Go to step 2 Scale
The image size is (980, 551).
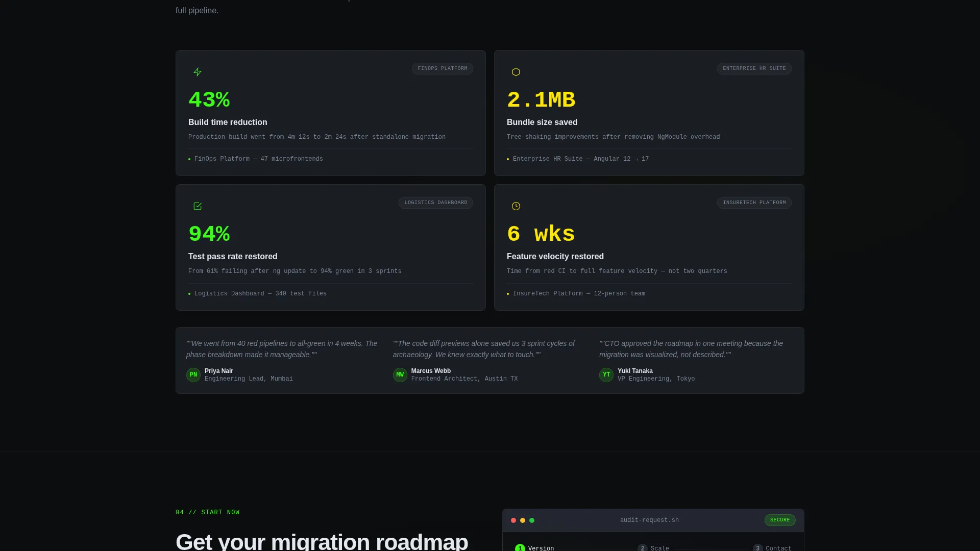click(x=653, y=548)
